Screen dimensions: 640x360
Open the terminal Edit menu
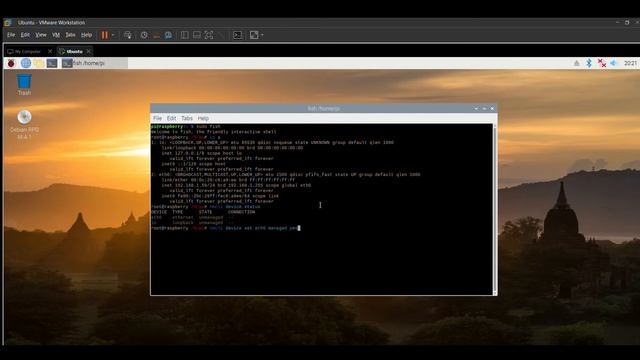[x=171, y=118]
